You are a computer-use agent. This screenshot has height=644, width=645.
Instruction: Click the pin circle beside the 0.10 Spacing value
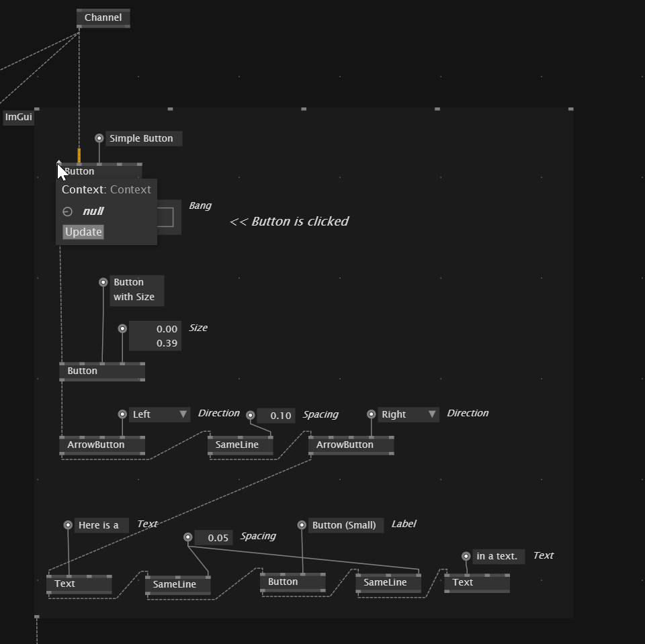pyautogui.click(x=251, y=415)
